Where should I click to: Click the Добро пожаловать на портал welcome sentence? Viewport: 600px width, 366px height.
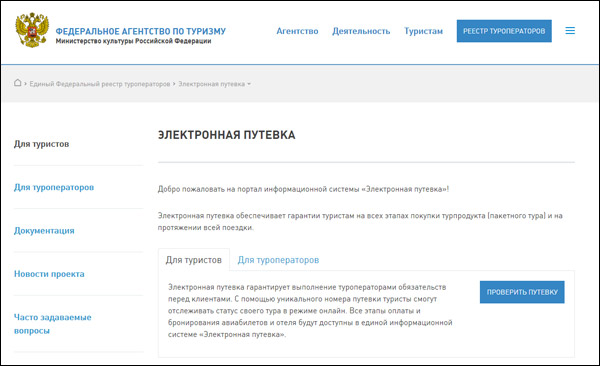[x=303, y=189]
